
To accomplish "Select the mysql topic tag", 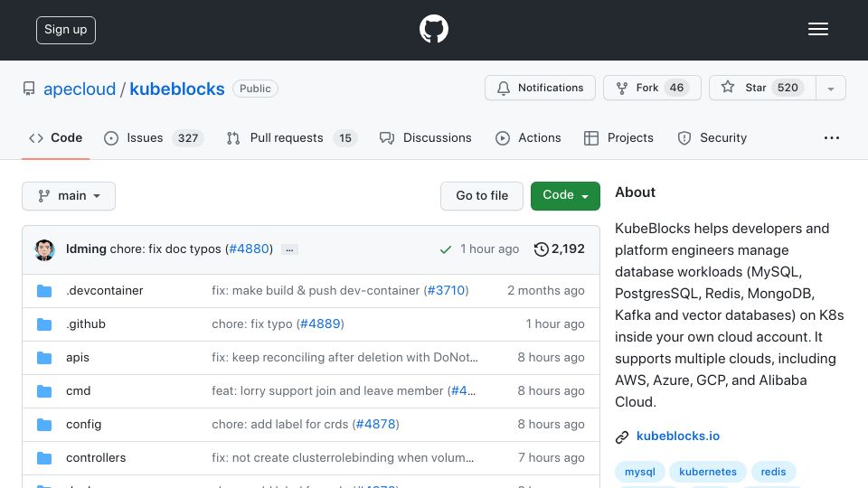I will (x=640, y=472).
